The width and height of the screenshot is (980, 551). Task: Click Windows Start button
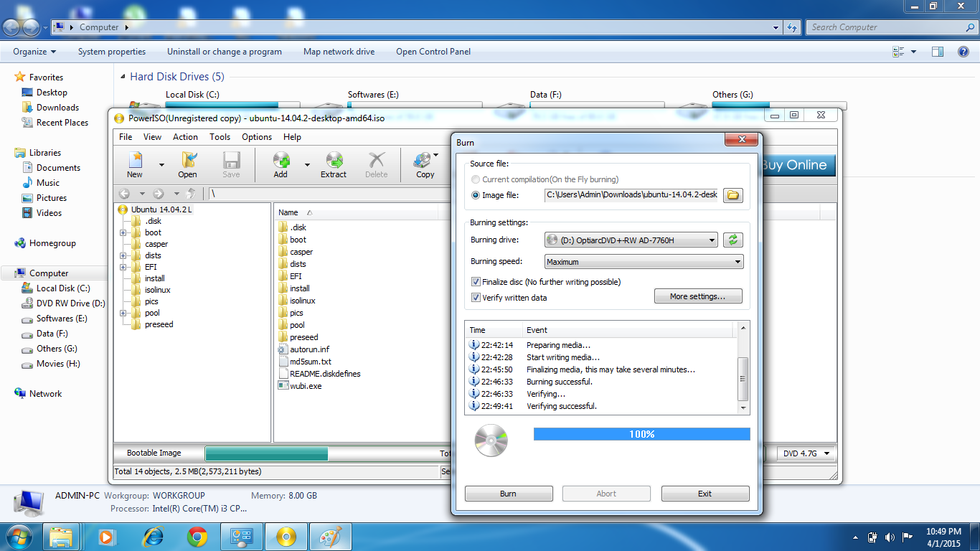pyautogui.click(x=18, y=536)
